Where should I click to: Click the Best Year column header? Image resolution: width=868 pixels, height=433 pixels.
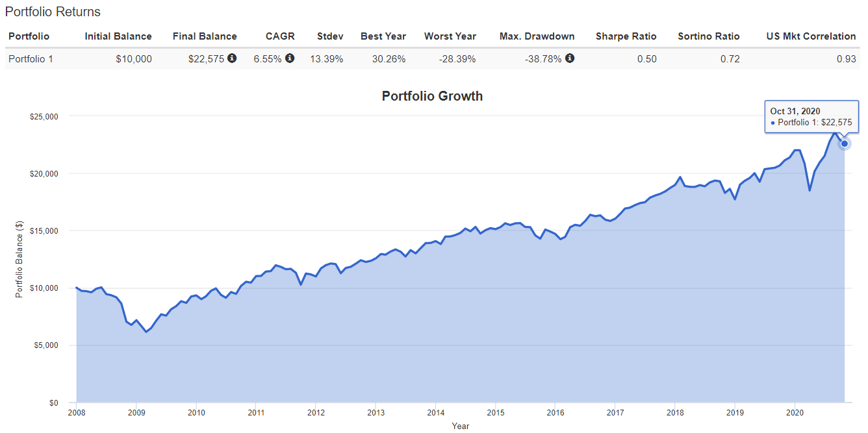pyautogui.click(x=383, y=36)
